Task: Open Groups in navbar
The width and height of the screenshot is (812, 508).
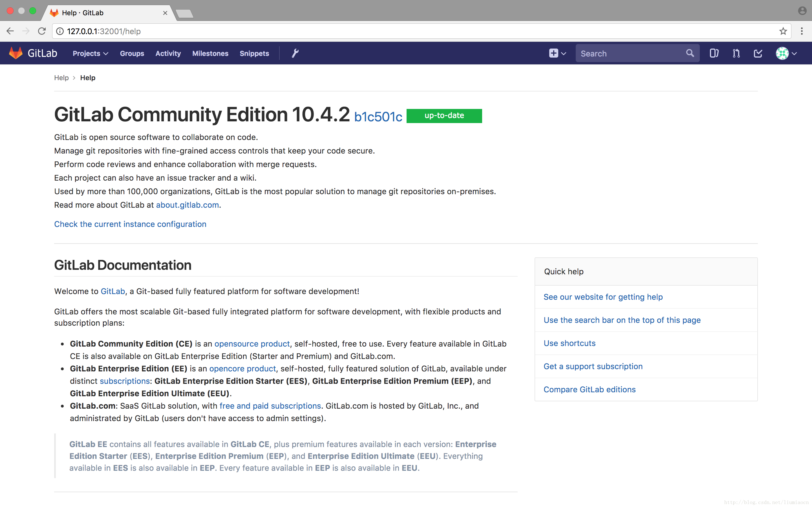Action: 132,53
